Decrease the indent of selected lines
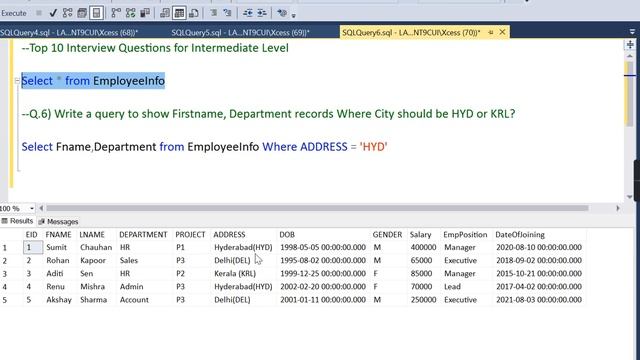The image size is (640, 360). pos(247,13)
